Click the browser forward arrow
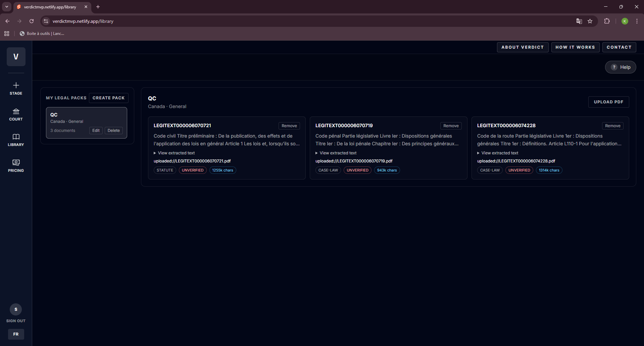Viewport: 644px width, 346px height. (x=19, y=21)
